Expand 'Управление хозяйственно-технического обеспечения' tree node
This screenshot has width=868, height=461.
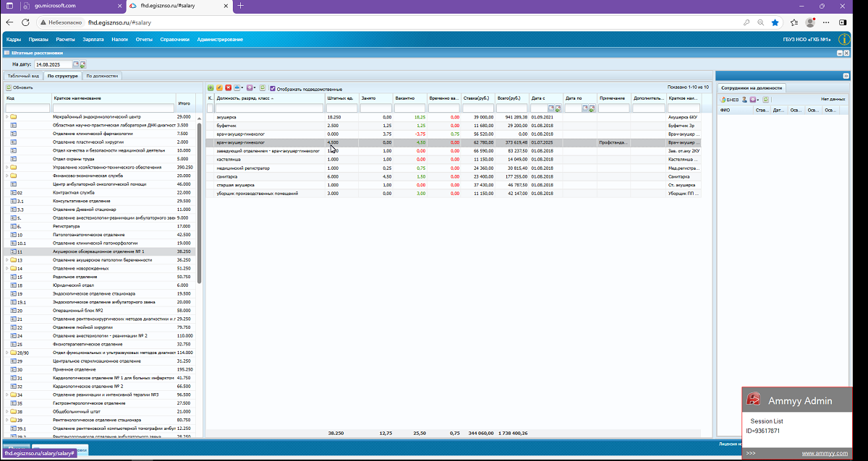(7, 167)
